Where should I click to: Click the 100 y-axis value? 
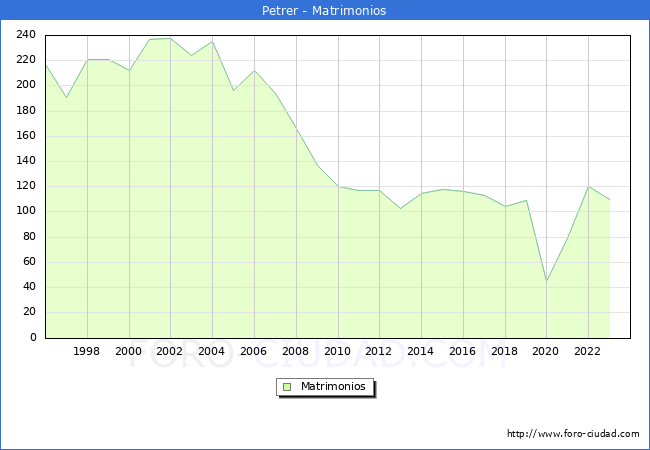click(26, 211)
